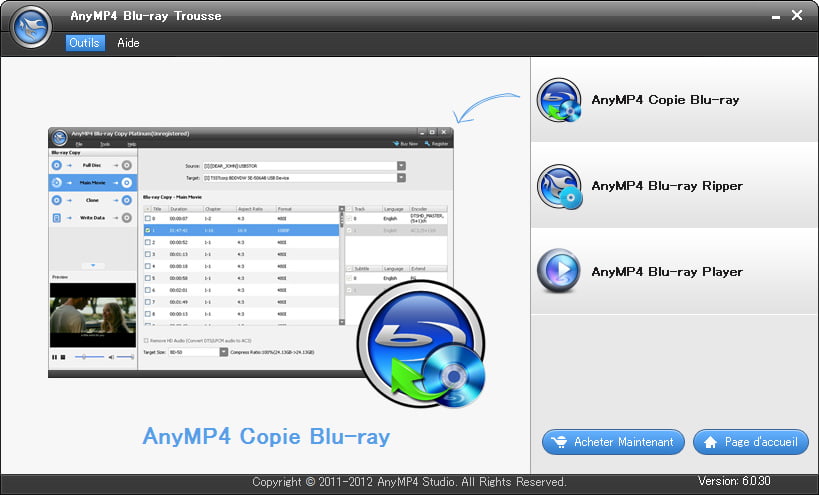This screenshot has height=495, width=819.
Task: Minimize the AnyMP4 Blu-ray Trousse window
Action: (776, 16)
